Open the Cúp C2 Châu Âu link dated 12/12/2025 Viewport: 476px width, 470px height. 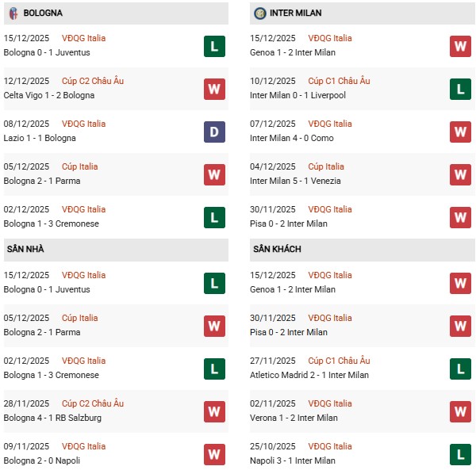coord(93,81)
